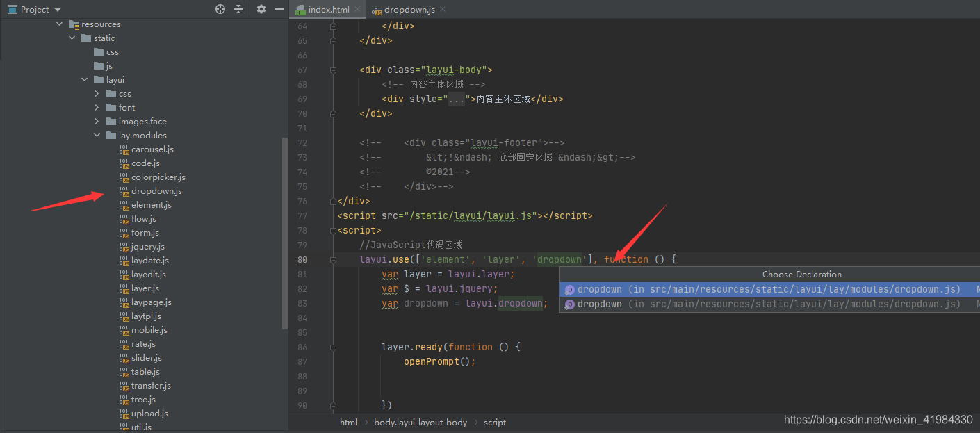Viewport: 980px width, 433px height.
Task: Click the Select Opened File crosshair icon
Action: (x=220, y=9)
